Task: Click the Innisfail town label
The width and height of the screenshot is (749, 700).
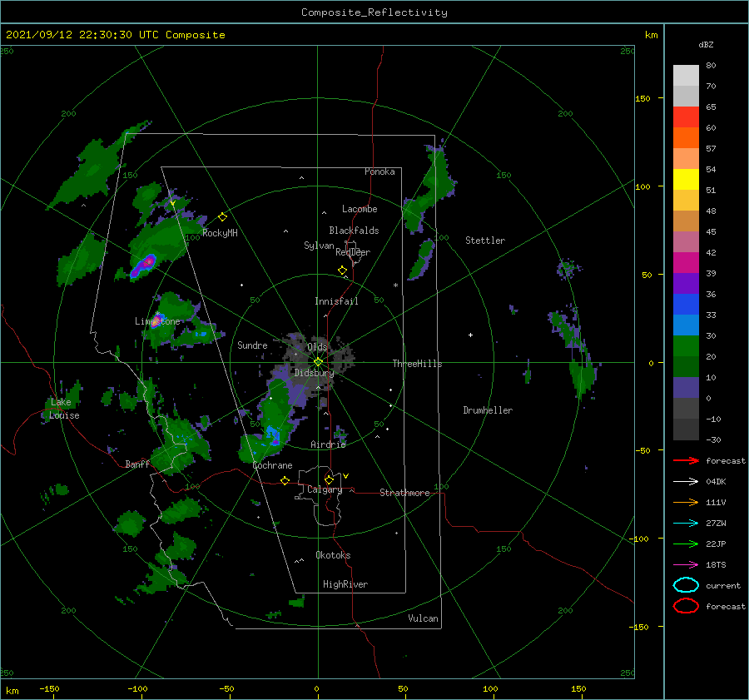Action: click(336, 301)
